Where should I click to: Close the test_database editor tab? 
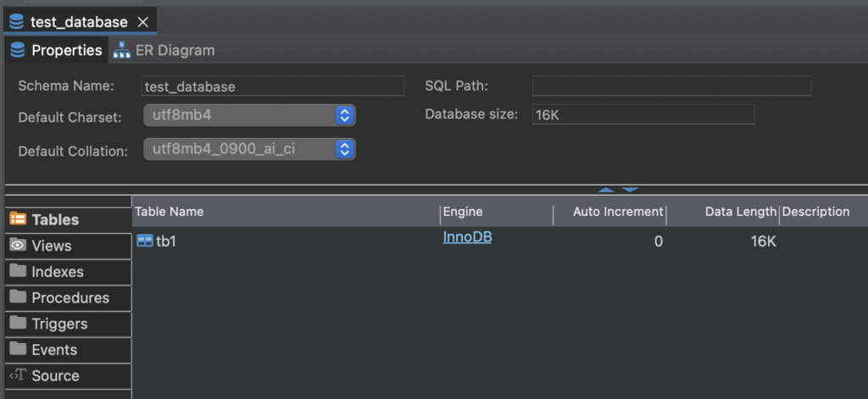coord(142,22)
